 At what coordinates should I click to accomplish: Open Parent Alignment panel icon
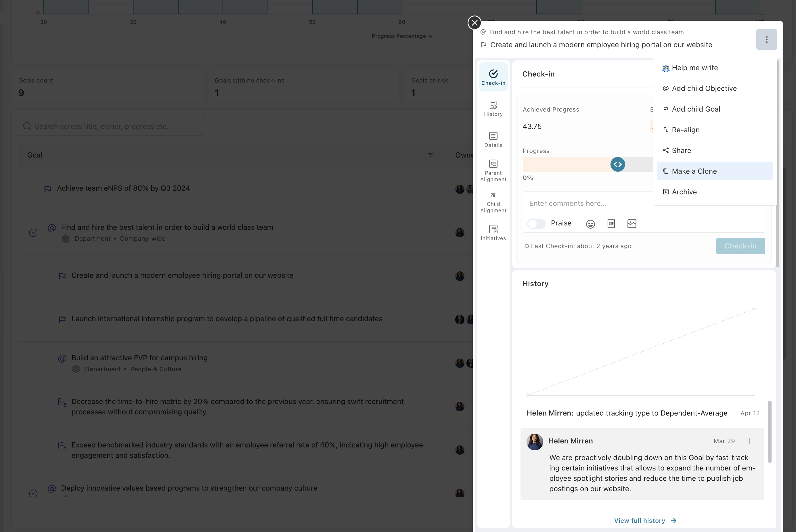(x=493, y=170)
